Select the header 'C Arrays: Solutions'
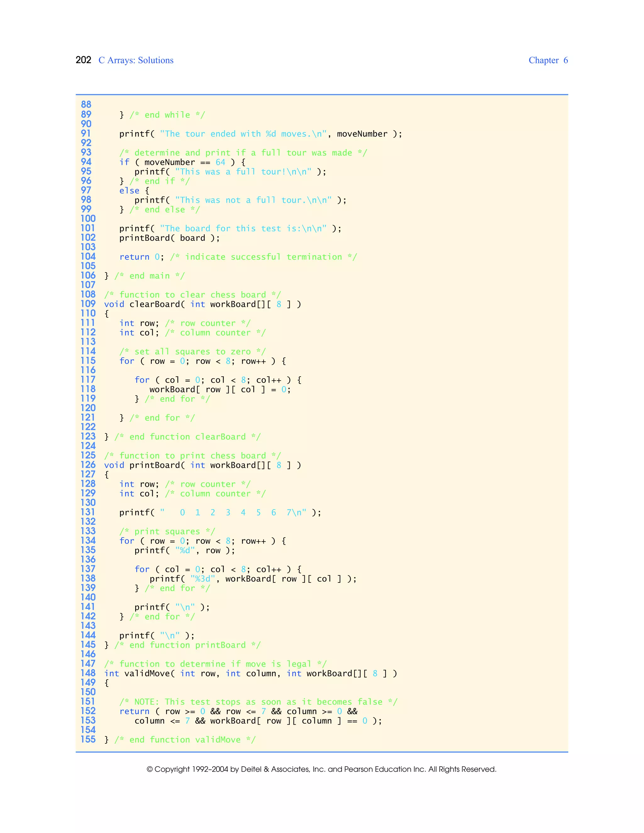Image resolution: width=644 pixels, height=833 pixels. [x=136, y=60]
